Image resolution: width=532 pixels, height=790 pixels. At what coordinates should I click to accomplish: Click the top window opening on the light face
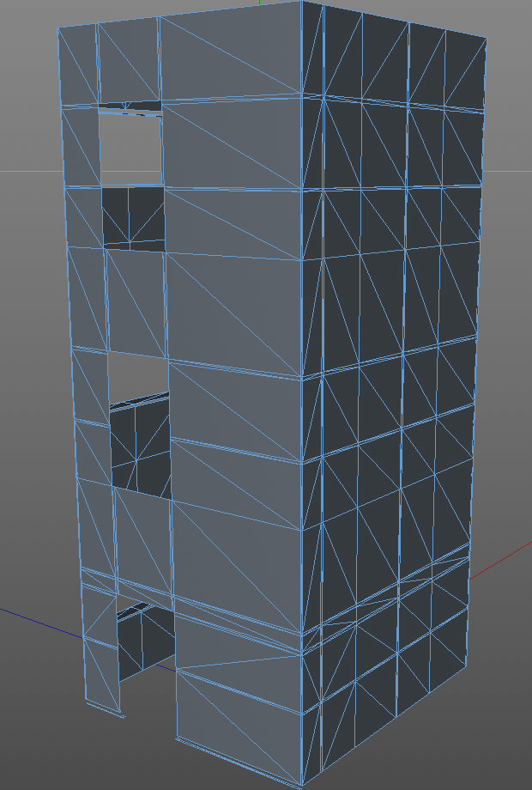(x=130, y=149)
